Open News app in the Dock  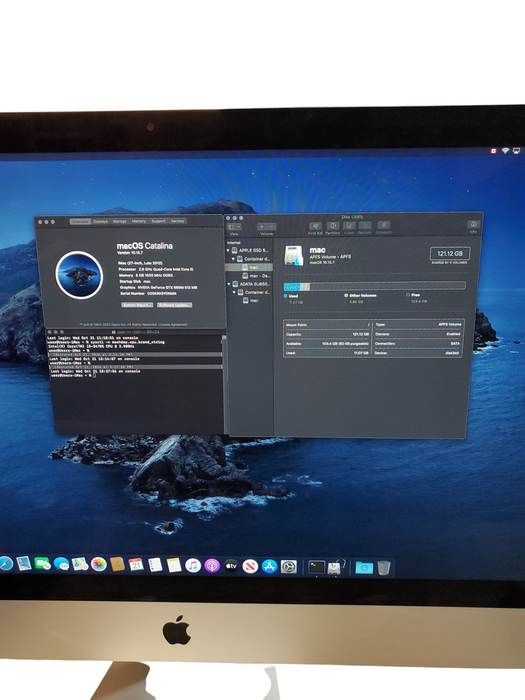[250, 567]
